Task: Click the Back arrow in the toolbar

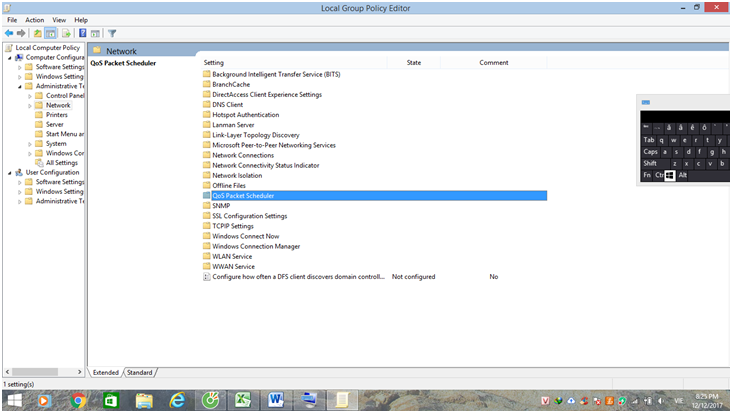Action: coord(9,33)
